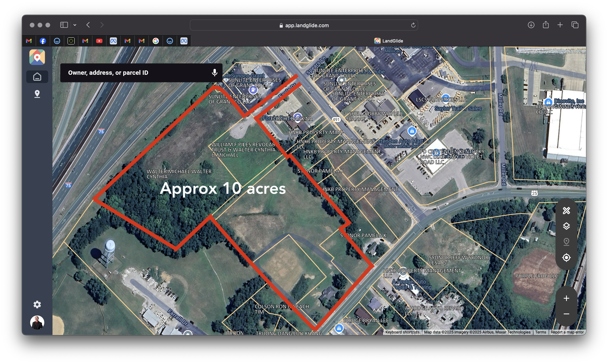This screenshot has height=364, width=608.
Task: Open user profile avatar in sidebar
Action: coord(37,322)
